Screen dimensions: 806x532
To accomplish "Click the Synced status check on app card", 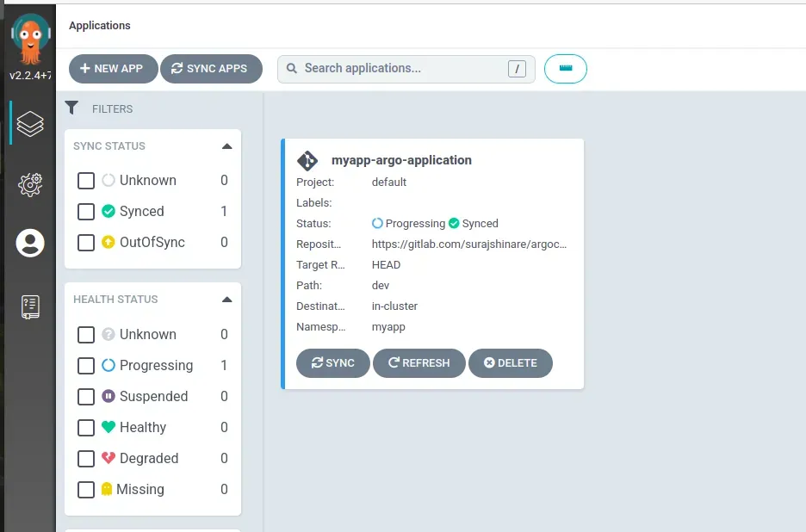I will coord(453,223).
